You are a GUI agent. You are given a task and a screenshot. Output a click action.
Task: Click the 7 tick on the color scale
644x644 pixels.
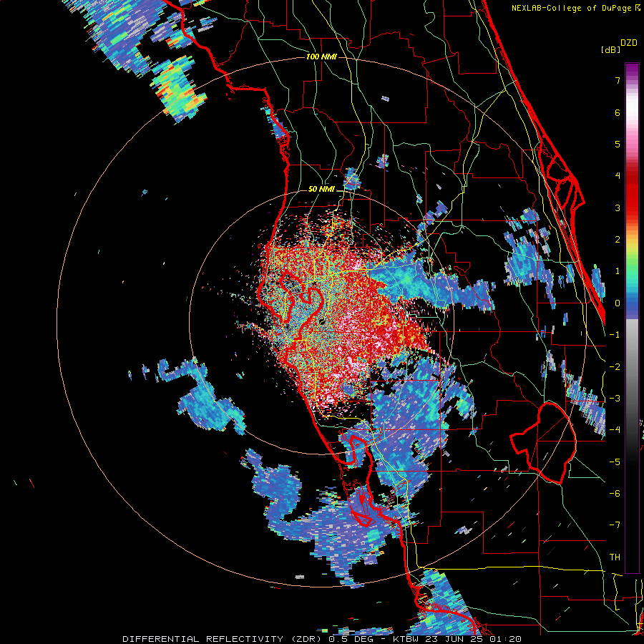tap(618, 80)
